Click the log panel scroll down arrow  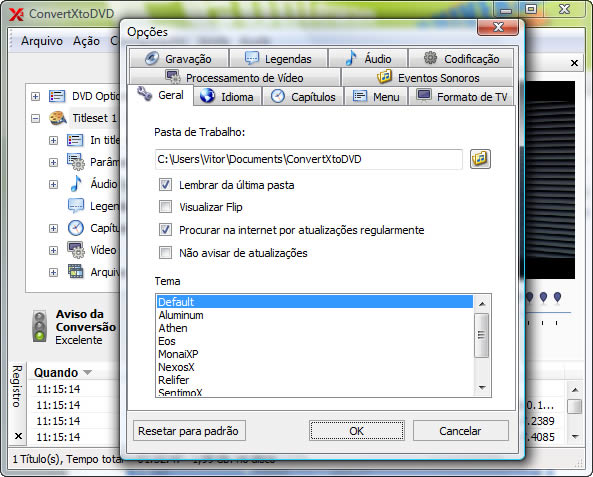575,437
